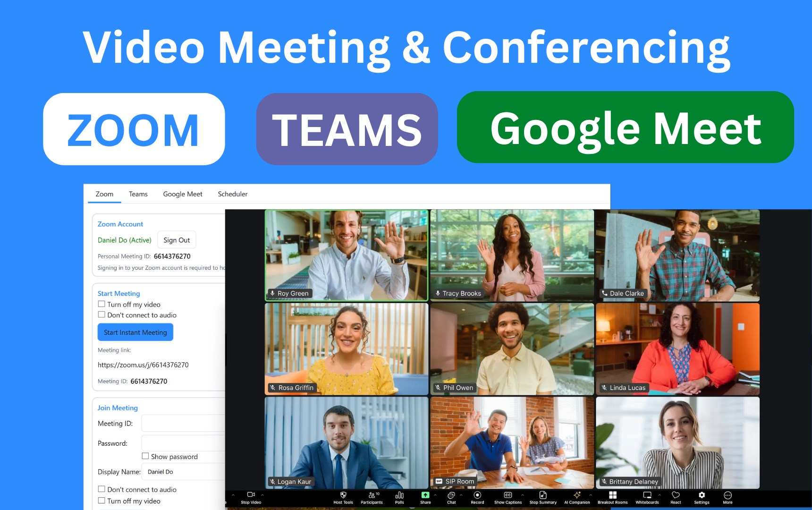
Task: Click the Password input field
Action: (183, 443)
